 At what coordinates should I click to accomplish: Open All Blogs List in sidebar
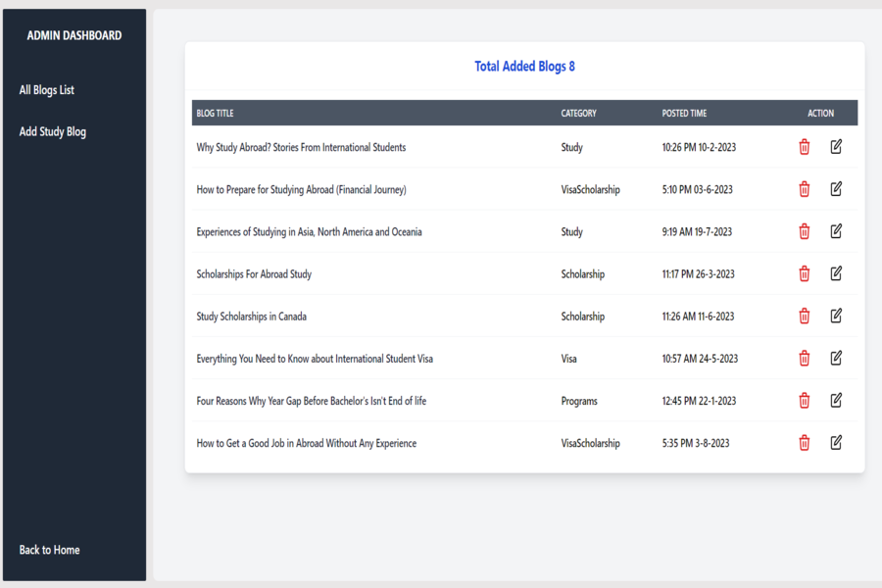click(47, 90)
